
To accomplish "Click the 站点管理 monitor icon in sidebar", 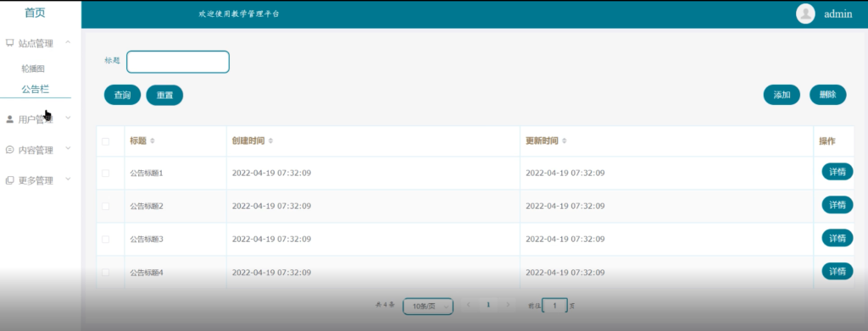I will (x=9, y=43).
